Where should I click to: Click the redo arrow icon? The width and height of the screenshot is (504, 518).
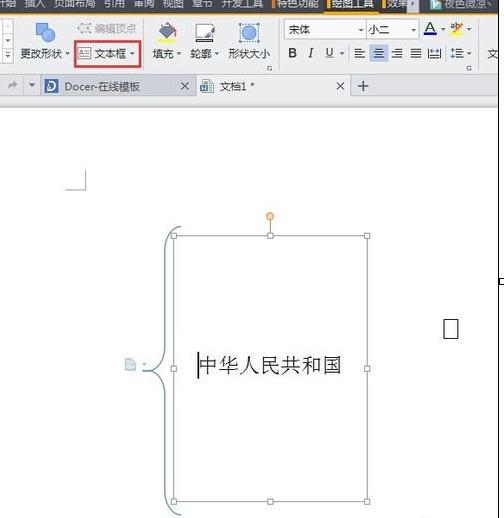(12, 85)
